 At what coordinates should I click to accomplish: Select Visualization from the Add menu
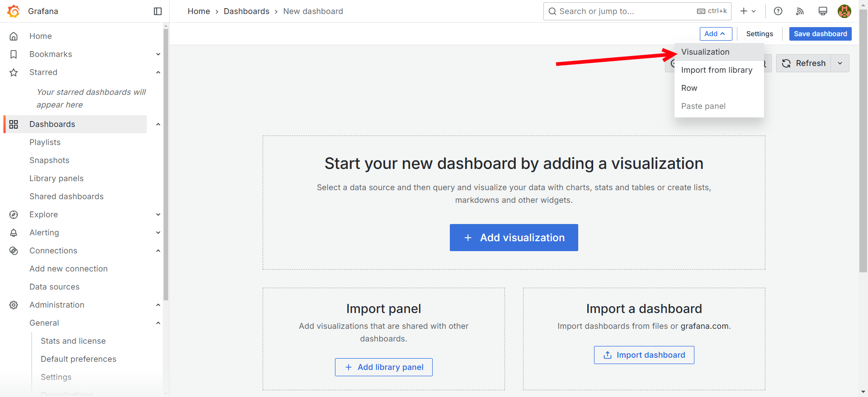click(x=719, y=52)
